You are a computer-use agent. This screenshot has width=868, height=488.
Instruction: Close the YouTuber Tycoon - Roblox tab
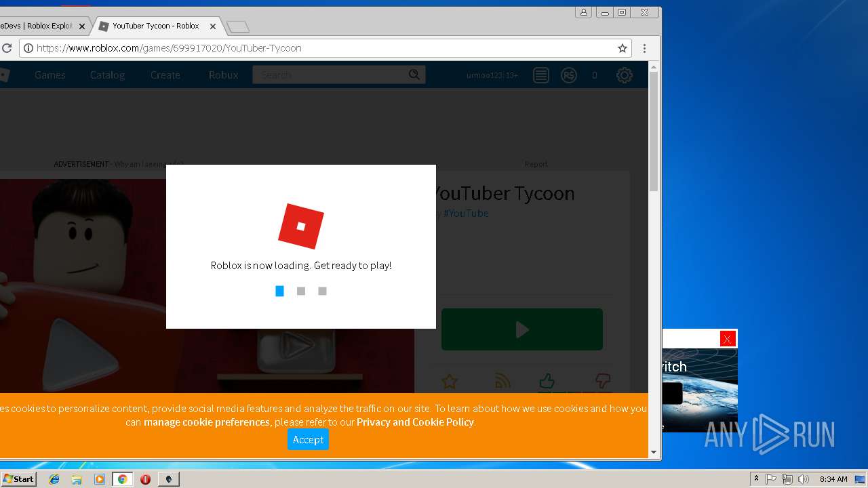pos(213,26)
